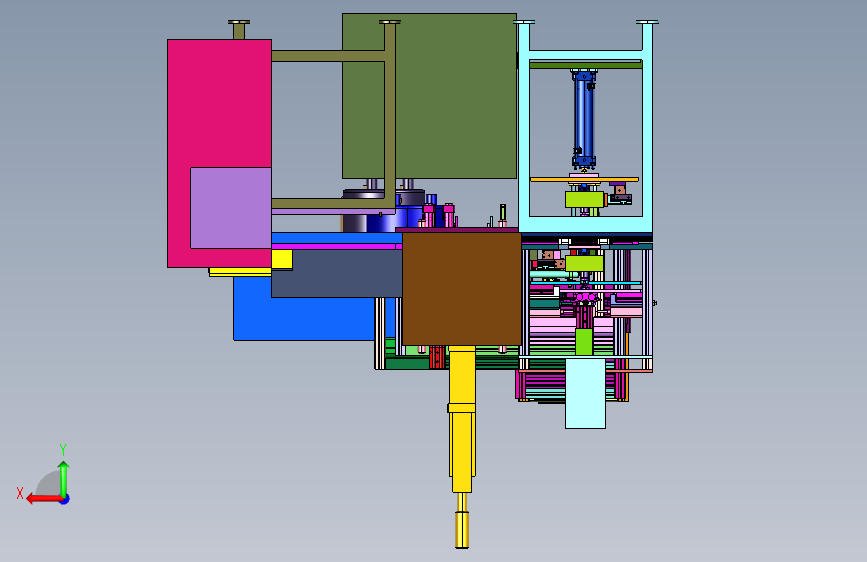
Task: Select the blue pneumatic cylinder inside the cyan frame
Action: 584,118
